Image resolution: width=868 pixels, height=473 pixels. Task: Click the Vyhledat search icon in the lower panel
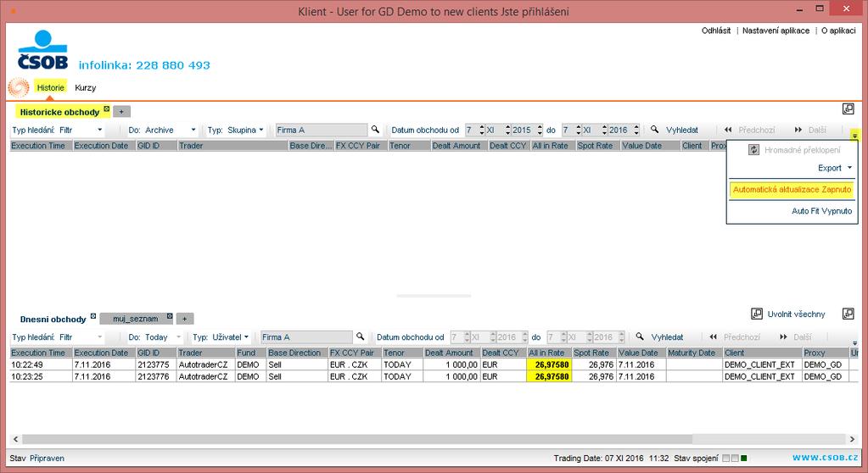(640, 337)
